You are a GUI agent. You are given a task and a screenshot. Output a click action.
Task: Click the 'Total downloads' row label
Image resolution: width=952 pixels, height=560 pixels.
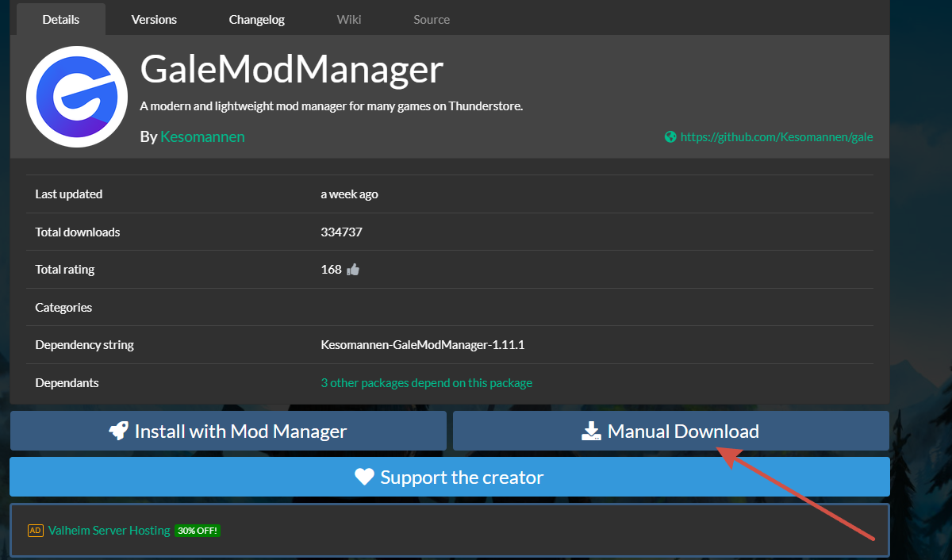(78, 232)
